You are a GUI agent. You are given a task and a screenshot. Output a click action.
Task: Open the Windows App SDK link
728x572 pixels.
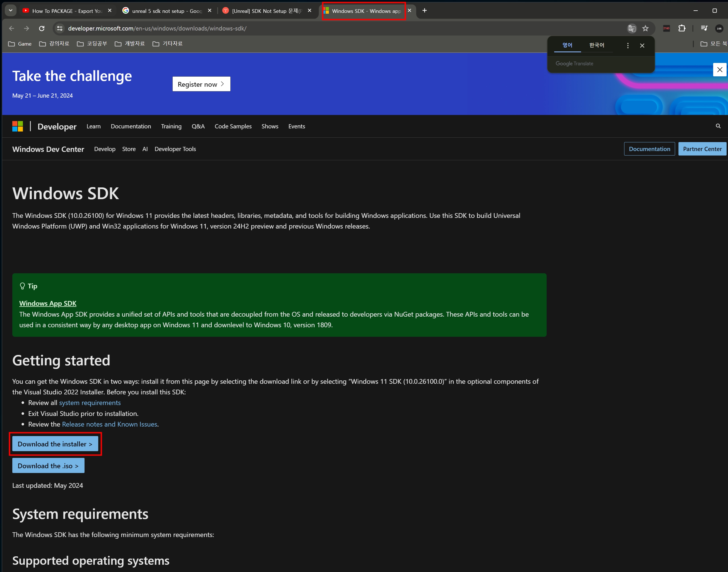[48, 303]
